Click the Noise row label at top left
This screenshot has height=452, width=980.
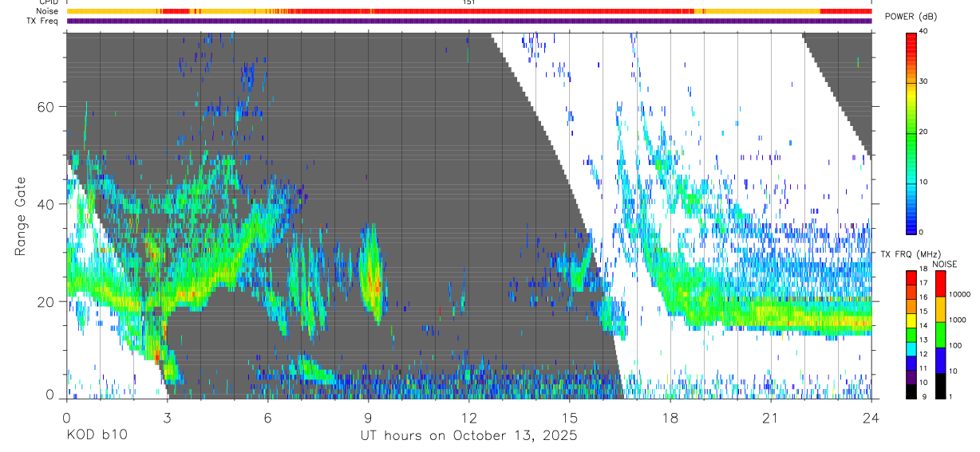click(x=47, y=11)
